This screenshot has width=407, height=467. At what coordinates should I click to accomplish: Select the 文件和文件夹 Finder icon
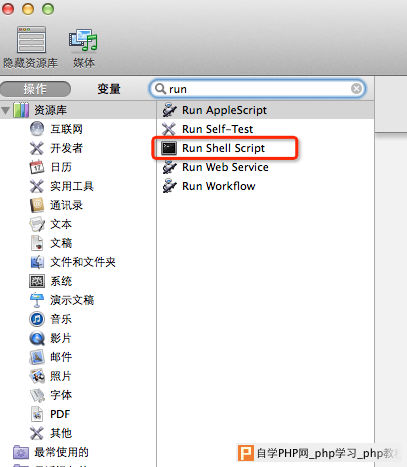37,262
